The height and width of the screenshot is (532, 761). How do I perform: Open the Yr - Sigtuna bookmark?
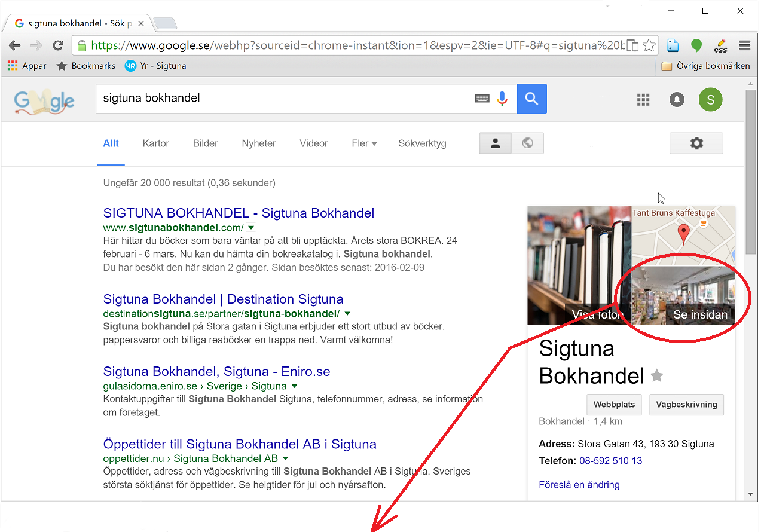pyautogui.click(x=155, y=66)
